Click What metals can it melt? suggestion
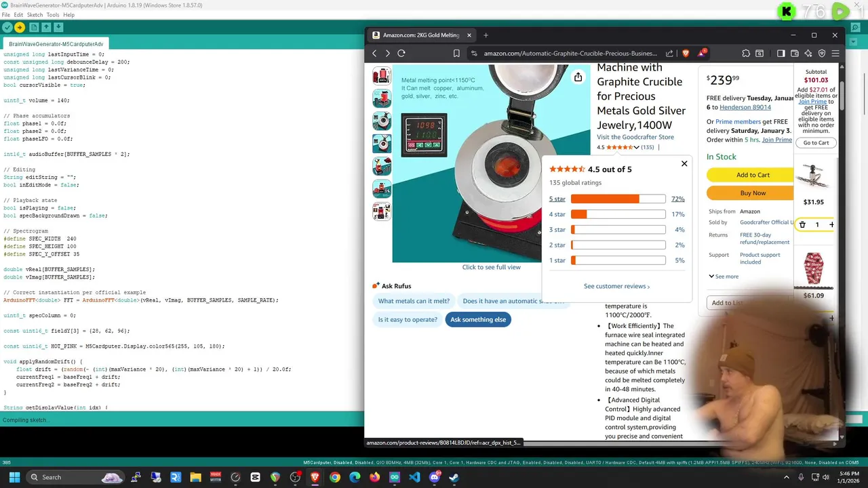 point(414,301)
